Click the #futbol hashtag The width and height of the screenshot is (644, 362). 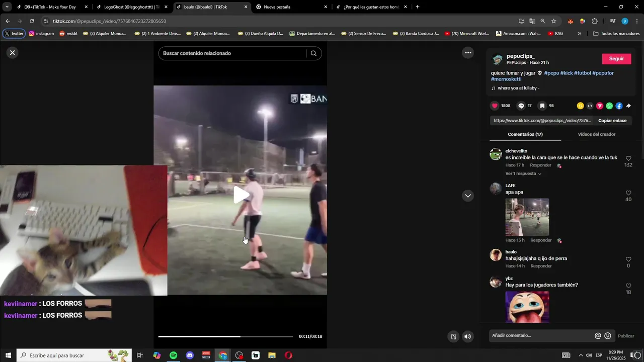(x=583, y=73)
